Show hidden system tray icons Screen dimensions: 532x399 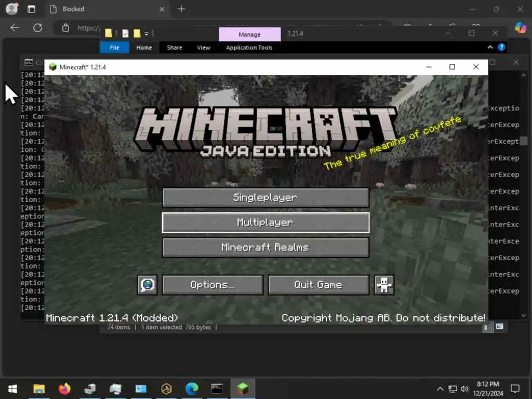440,389
